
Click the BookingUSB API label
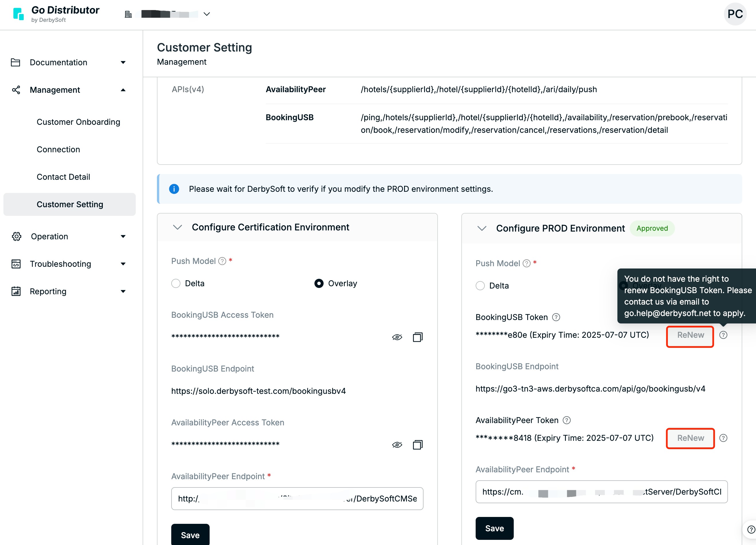click(x=290, y=117)
